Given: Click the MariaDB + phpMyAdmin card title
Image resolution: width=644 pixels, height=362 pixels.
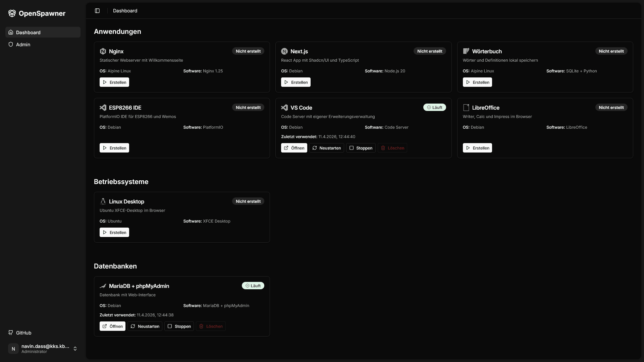Looking at the screenshot, I should click(x=139, y=286).
